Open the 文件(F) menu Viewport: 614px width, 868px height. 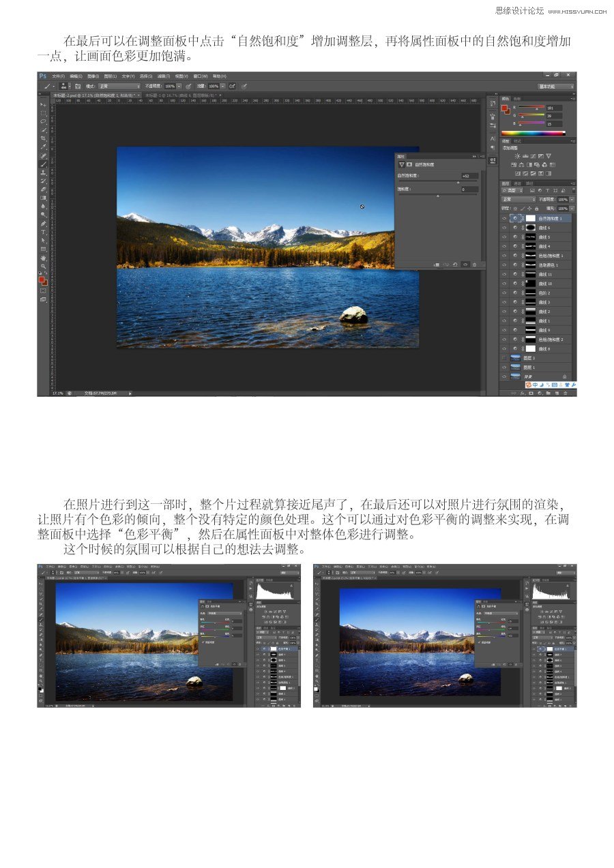58,76
